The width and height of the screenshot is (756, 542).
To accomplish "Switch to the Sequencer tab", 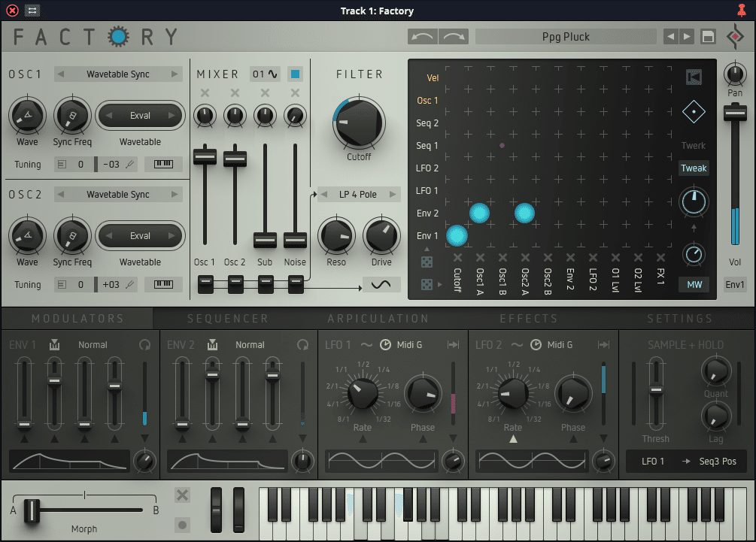I will point(228,319).
